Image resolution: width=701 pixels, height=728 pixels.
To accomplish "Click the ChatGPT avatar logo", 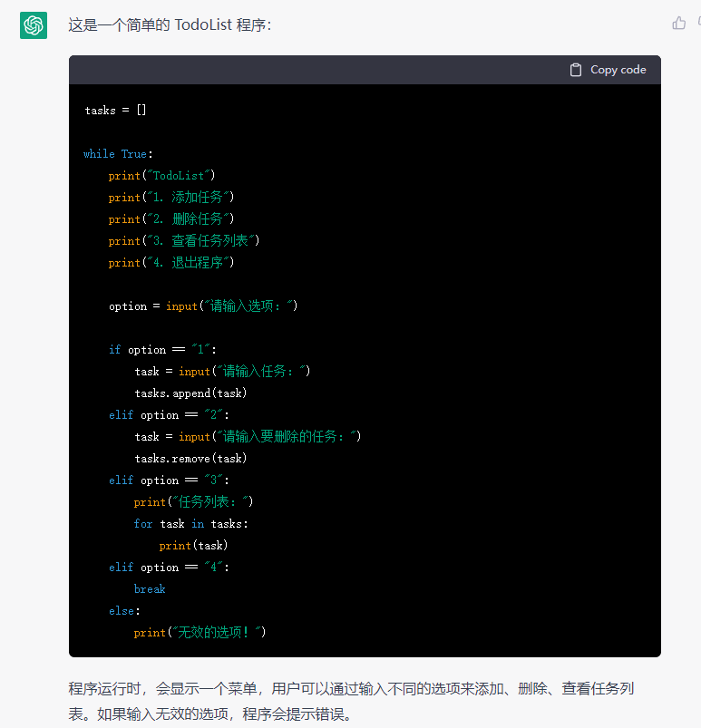I will pyautogui.click(x=34, y=25).
